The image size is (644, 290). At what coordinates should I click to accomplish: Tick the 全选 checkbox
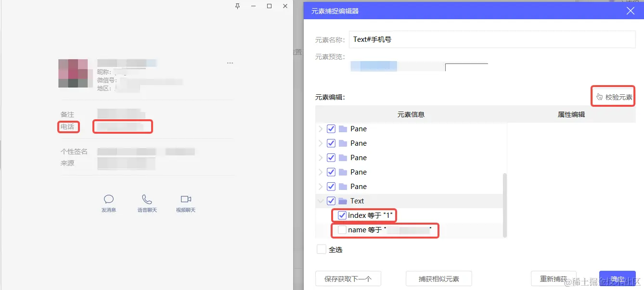click(x=321, y=250)
